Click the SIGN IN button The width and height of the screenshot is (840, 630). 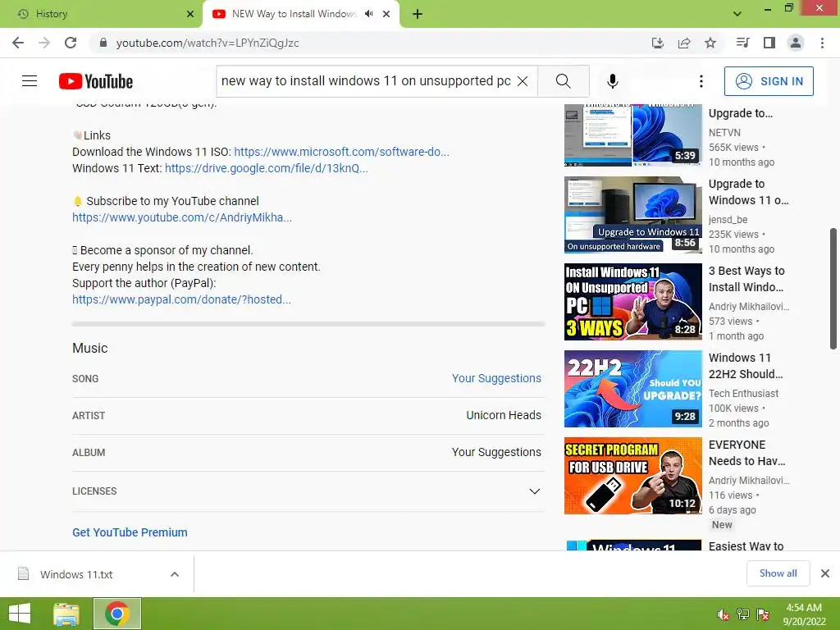coord(769,81)
